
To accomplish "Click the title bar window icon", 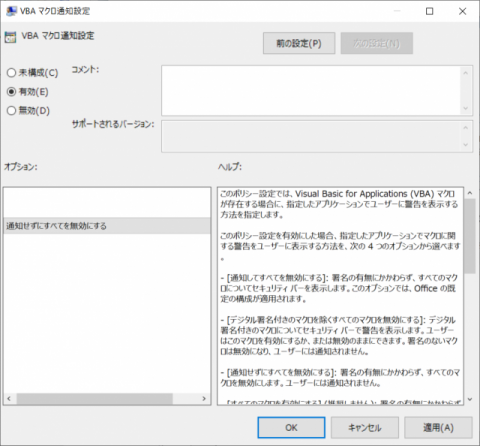I will pyautogui.click(x=11, y=11).
